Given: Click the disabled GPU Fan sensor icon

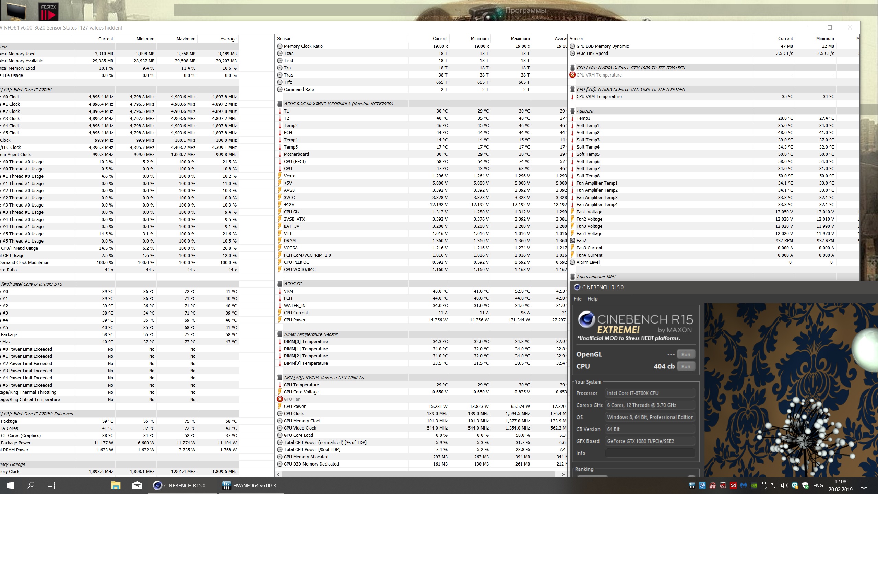Looking at the screenshot, I should point(280,399).
